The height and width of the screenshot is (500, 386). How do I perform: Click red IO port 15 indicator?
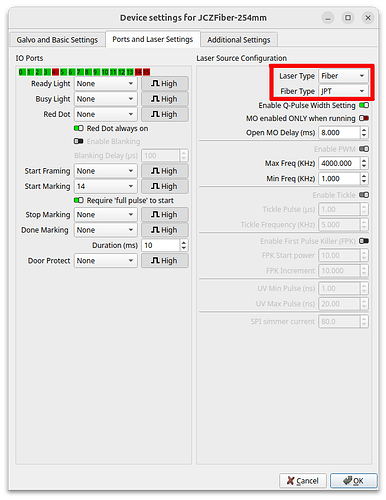point(146,72)
